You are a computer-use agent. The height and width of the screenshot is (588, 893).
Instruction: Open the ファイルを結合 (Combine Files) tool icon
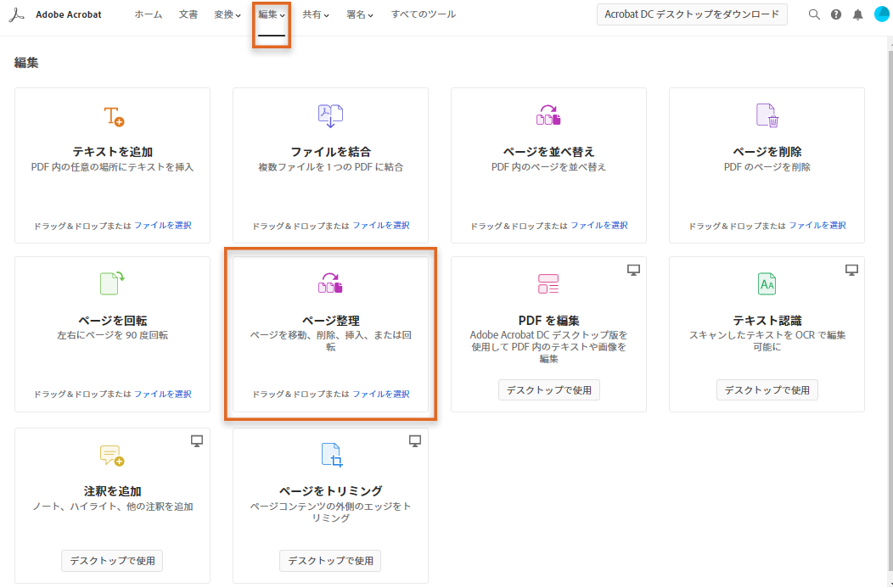point(329,116)
